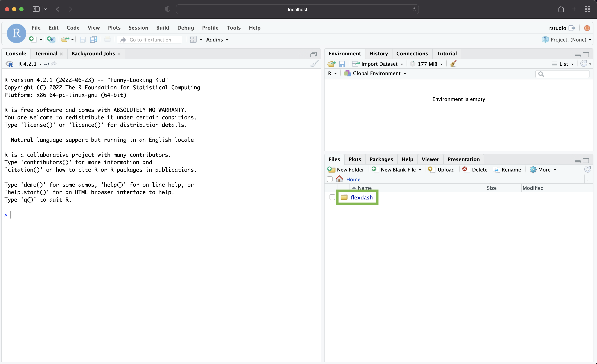Screen dimensions: 597x364
Task: Clear console with the broom icon
Action: (x=314, y=64)
